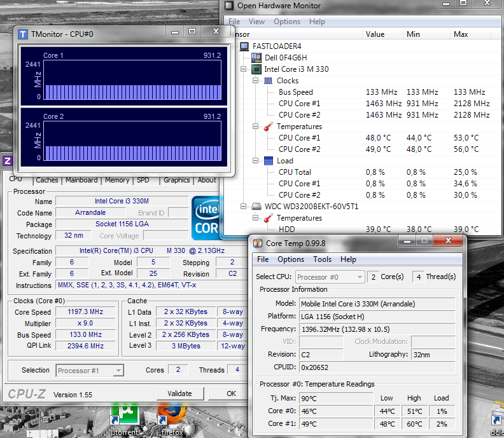Select the CPU Total load row

[x=363, y=172]
